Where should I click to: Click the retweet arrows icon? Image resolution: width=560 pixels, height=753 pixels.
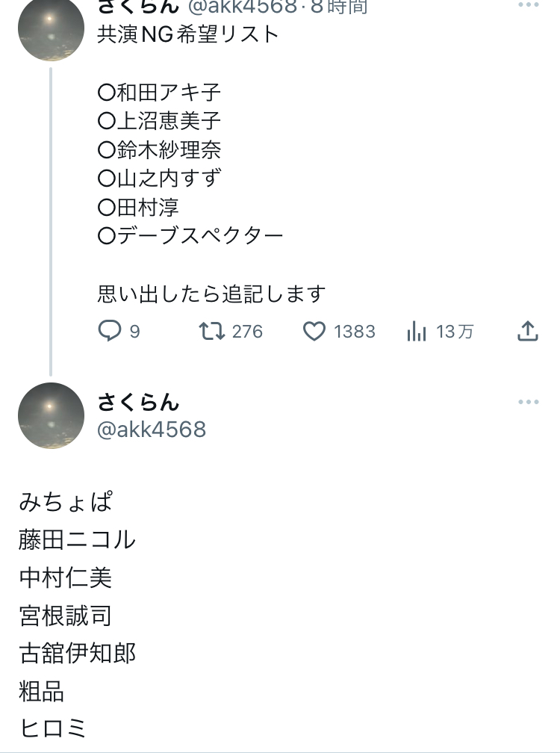[211, 331]
